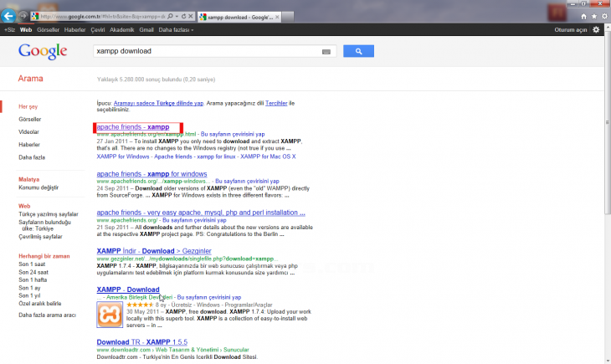The image size is (611, 364).
Task: Click the blue Google search magnifier button
Action: pyautogui.click(x=357, y=52)
